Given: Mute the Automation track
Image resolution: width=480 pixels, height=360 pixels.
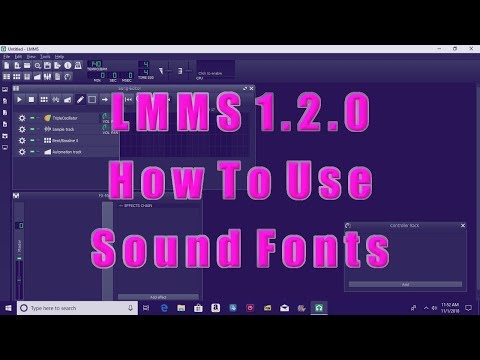Looking at the screenshot, I should 32,152.
